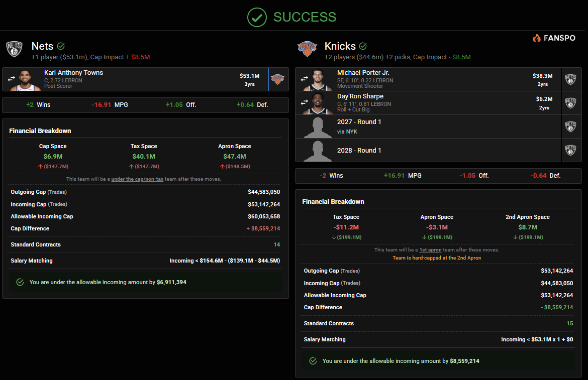The height and width of the screenshot is (380, 588).
Task: Click Michael Porter Jr. headshot
Action: [318, 80]
